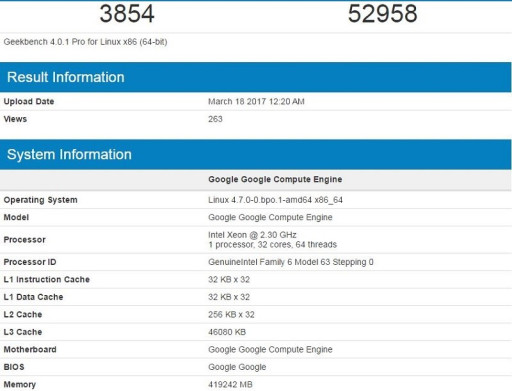Click the L3 Cache 46080 KB value
Screen dimensions: 512x391
click(227, 332)
